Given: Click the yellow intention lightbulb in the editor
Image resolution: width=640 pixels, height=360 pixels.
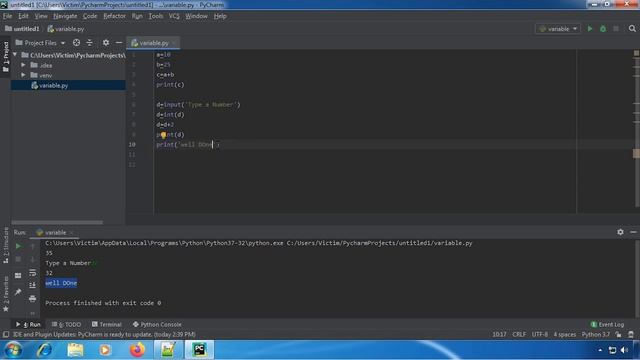Looking at the screenshot, I should 163,135.
